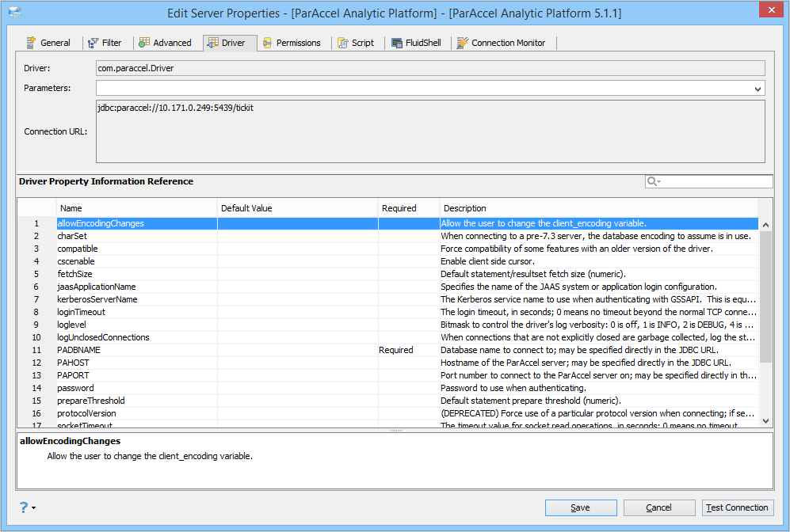This screenshot has height=532, width=790.
Task: Sort by the Default Value column header
Action: [298, 208]
